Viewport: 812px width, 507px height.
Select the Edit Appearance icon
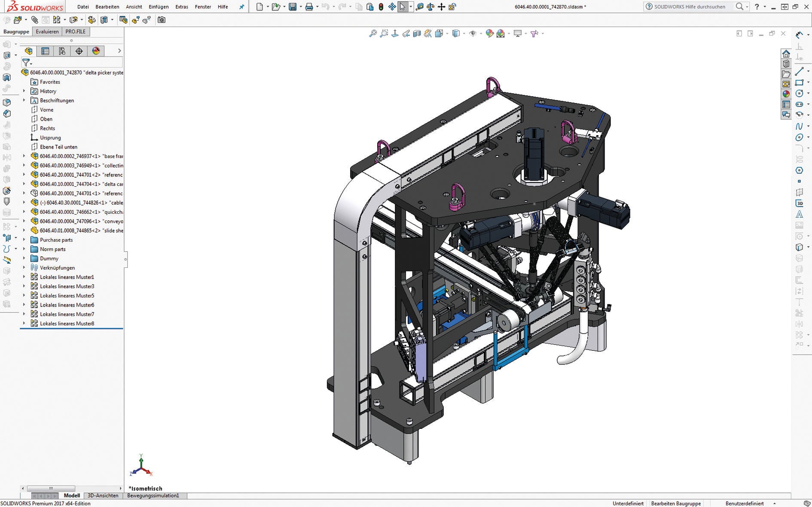click(489, 34)
